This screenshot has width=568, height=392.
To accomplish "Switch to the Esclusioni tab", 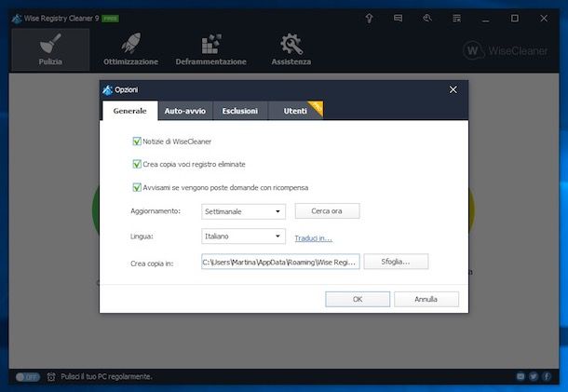I will [x=240, y=111].
